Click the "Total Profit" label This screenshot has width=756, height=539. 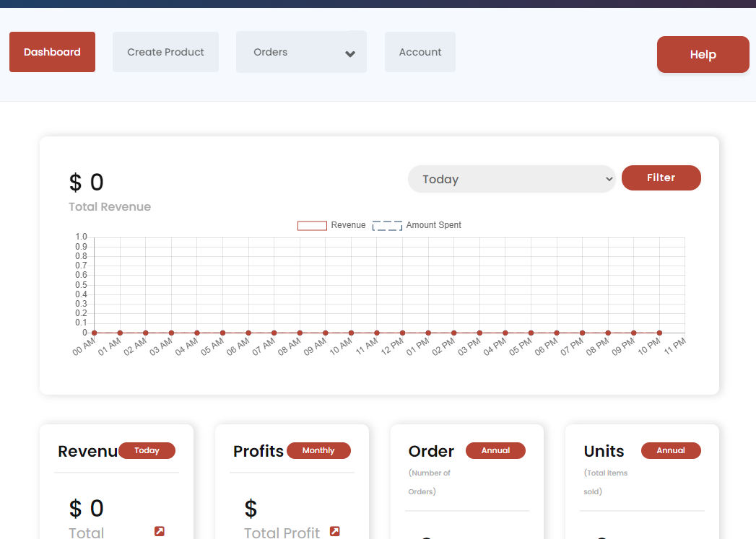coord(282,533)
